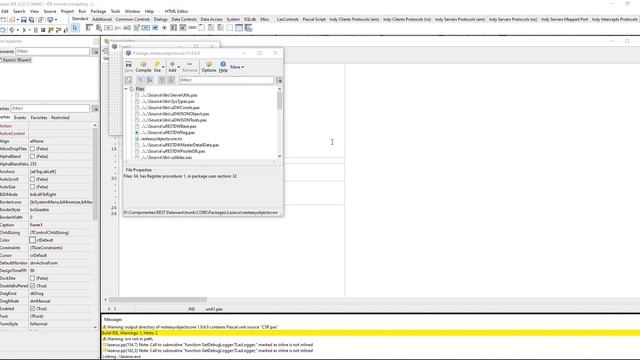Click the Package window filter field

pos(226,80)
